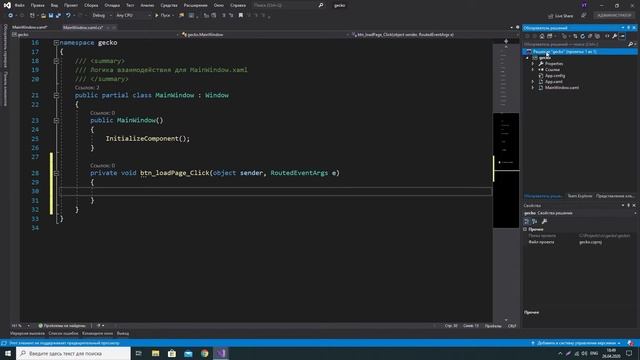This screenshot has width=640, height=360.
Task: Open the Проект menu
Action: pos(71,5)
